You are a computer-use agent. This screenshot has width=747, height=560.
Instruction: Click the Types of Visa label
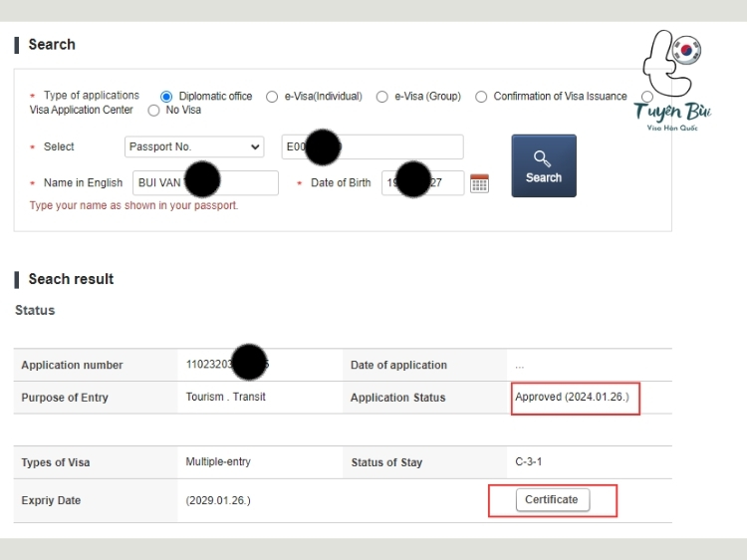55,462
